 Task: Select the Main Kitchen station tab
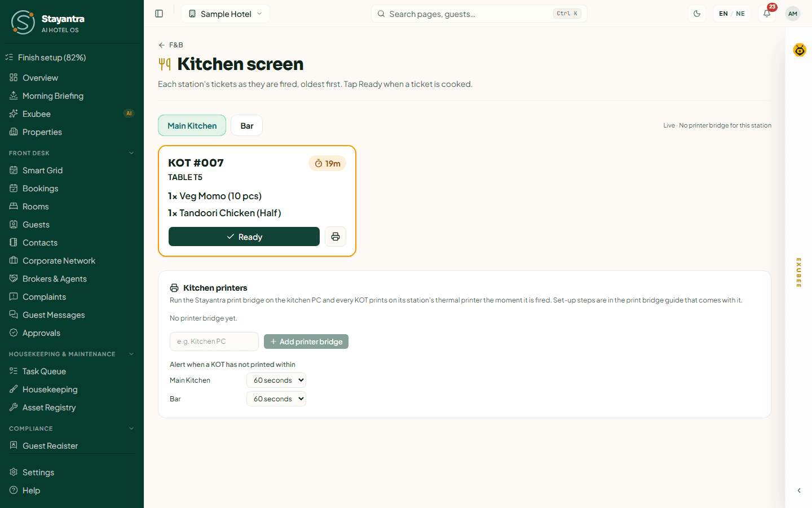[192, 126]
